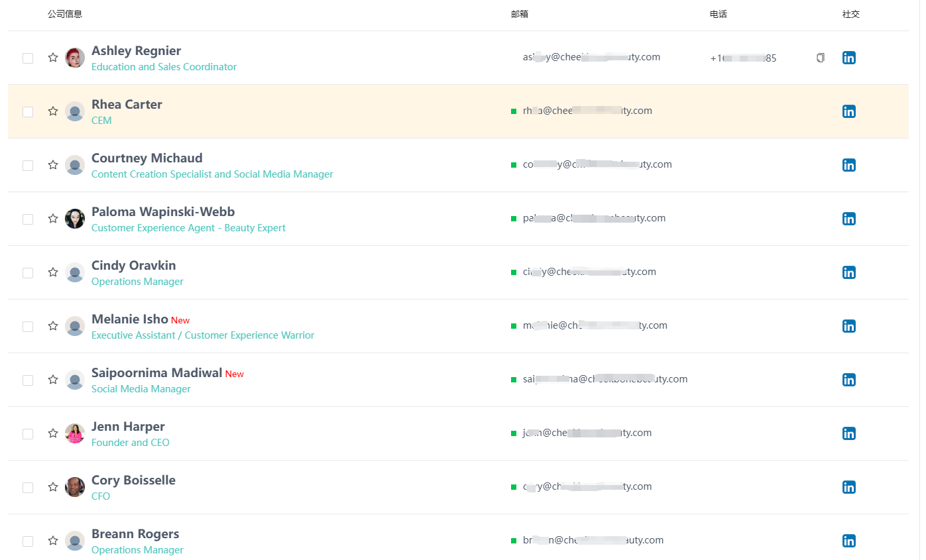Open Breann Rogers' contact name
Viewport: 926px width, 560px height.
tap(135, 534)
